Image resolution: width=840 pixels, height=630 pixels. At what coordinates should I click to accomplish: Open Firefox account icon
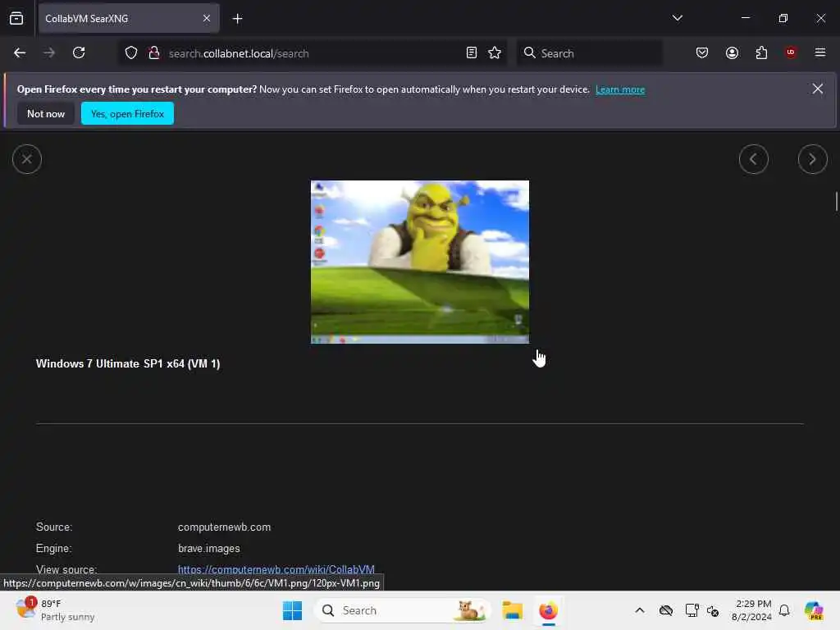732,53
